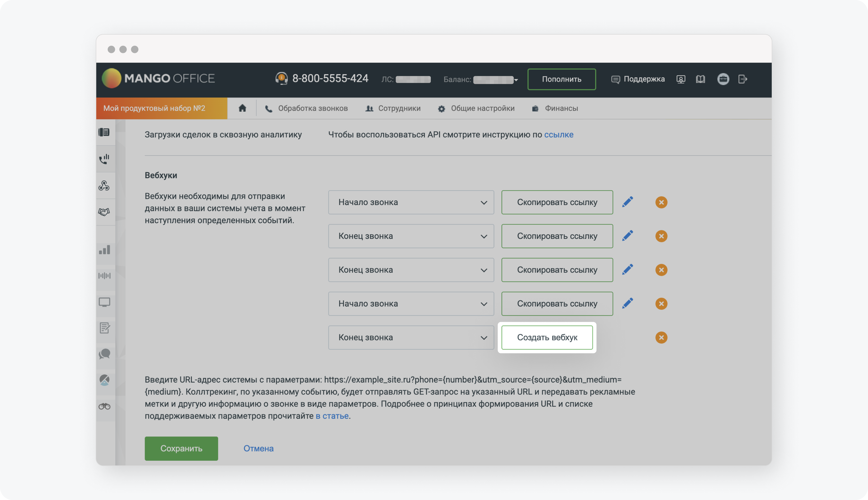The width and height of the screenshot is (868, 500).
Task: Delete the first Начало звонка webhook
Action: pos(661,202)
